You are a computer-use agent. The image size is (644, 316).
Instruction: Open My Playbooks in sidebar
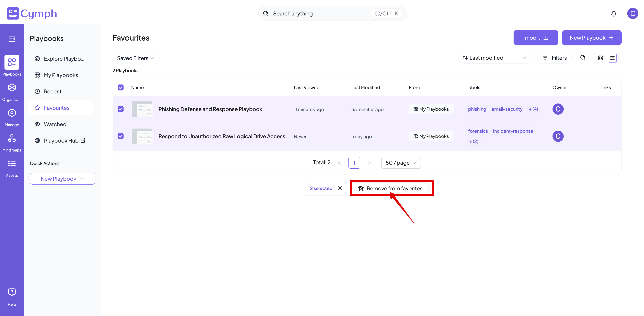(61, 75)
